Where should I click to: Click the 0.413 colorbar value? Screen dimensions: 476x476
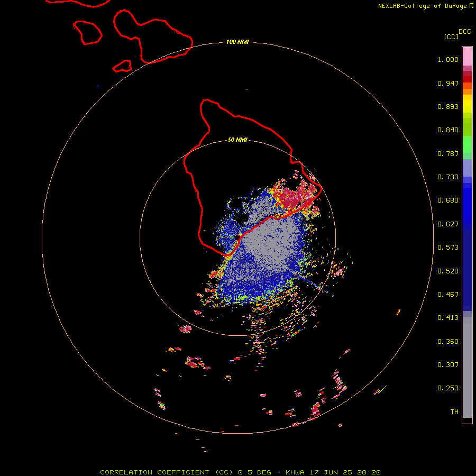[x=448, y=318]
